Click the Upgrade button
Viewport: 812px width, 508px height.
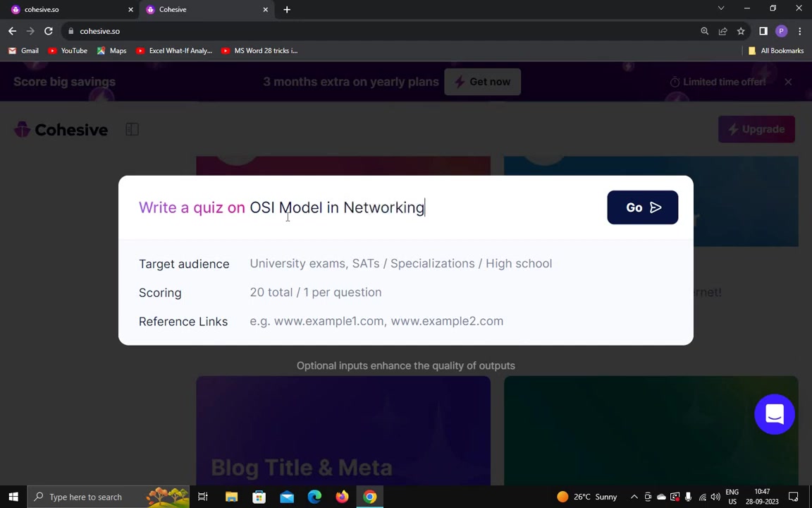pyautogui.click(x=756, y=129)
